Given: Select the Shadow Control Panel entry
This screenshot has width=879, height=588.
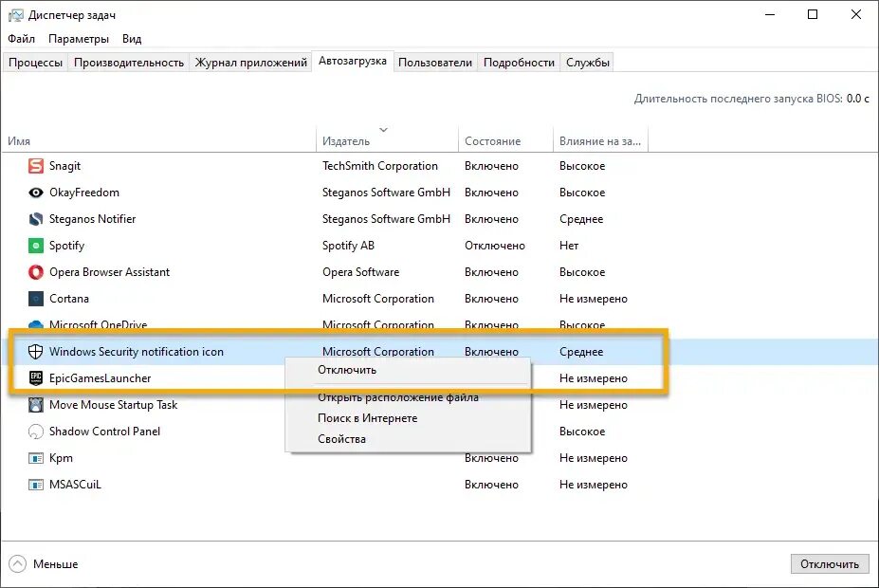Looking at the screenshot, I should [x=105, y=432].
